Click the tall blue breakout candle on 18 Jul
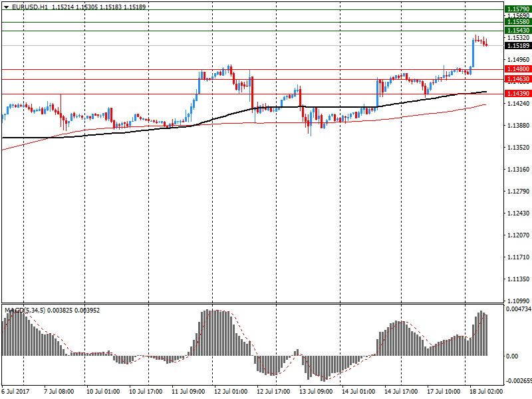The width and height of the screenshot is (532, 399). [x=473, y=53]
